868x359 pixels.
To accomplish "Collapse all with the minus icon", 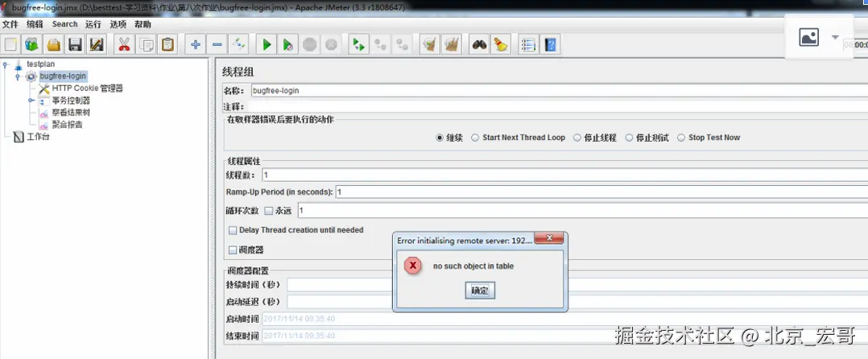I will coord(217,45).
